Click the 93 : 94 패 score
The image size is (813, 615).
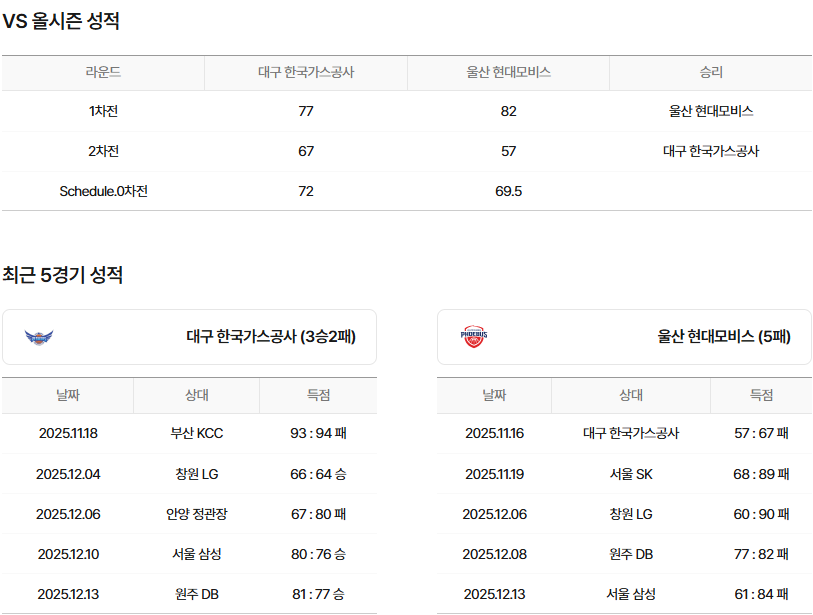pyautogui.click(x=318, y=433)
